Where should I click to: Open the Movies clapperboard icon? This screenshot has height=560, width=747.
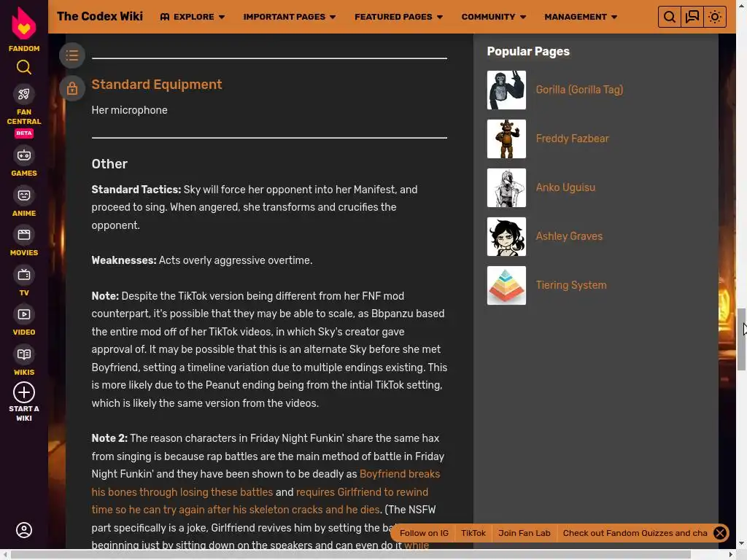pyautogui.click(x=24, y=235)
